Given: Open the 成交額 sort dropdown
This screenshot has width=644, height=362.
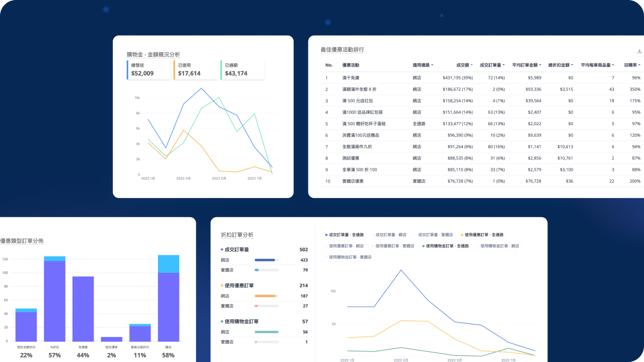Looking at the screenshot, I should click(x=465, y=65).
